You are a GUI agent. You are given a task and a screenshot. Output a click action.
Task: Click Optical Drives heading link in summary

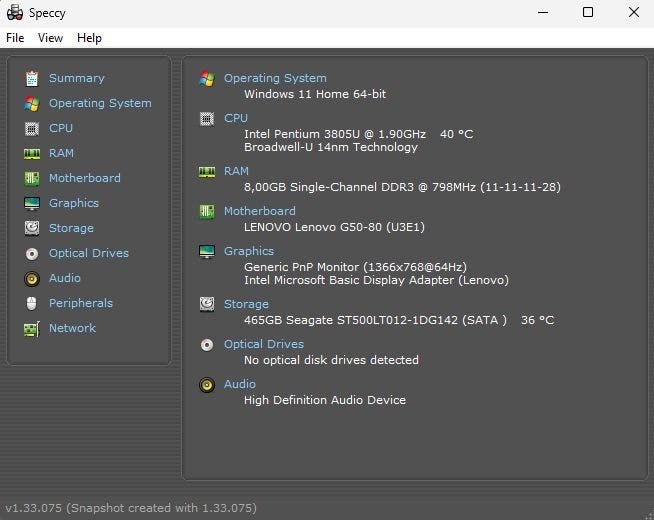tap(264, 344)
